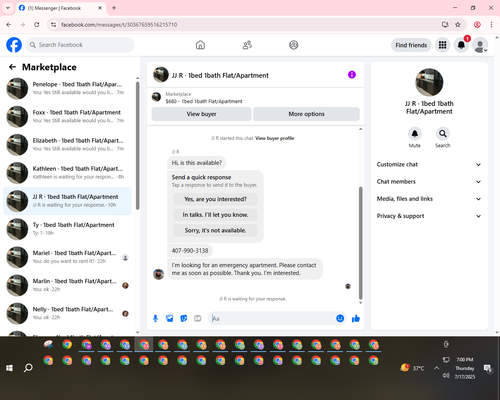The width and height of the screenshot is (500, 400).
Task: Focus the Aa message input field
Action: [272, 319]
